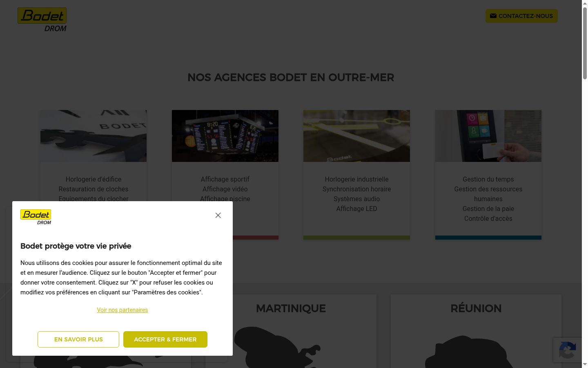Viewport: 588px width, 368px height.
Task: Click 'Affichage vidéo' text
Action: (x=225, y=189)
